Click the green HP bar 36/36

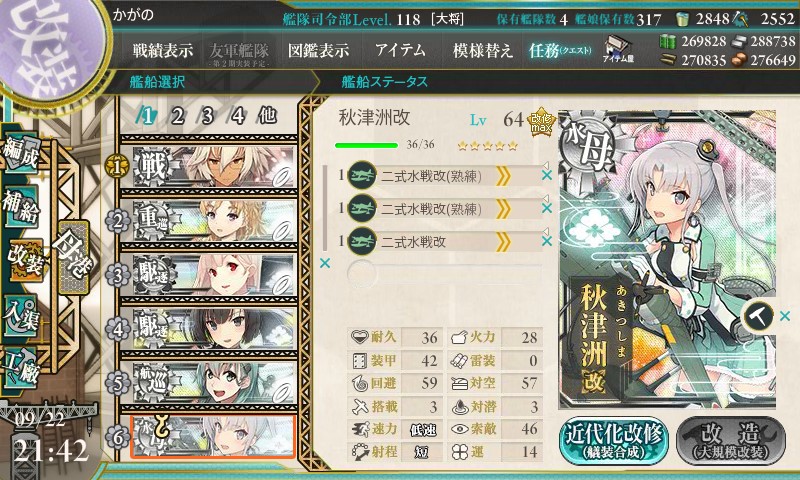[366, 145]
